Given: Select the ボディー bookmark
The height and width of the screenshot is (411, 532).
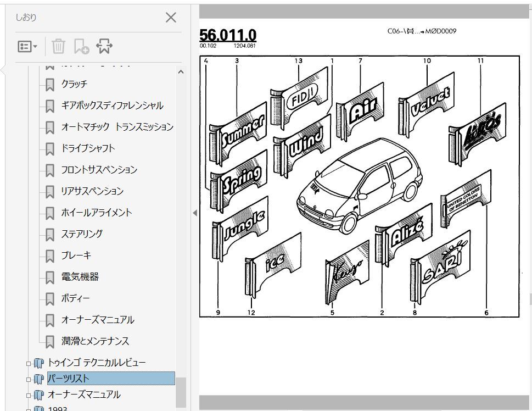Looking at the screenshot, I should click(75, 298).
